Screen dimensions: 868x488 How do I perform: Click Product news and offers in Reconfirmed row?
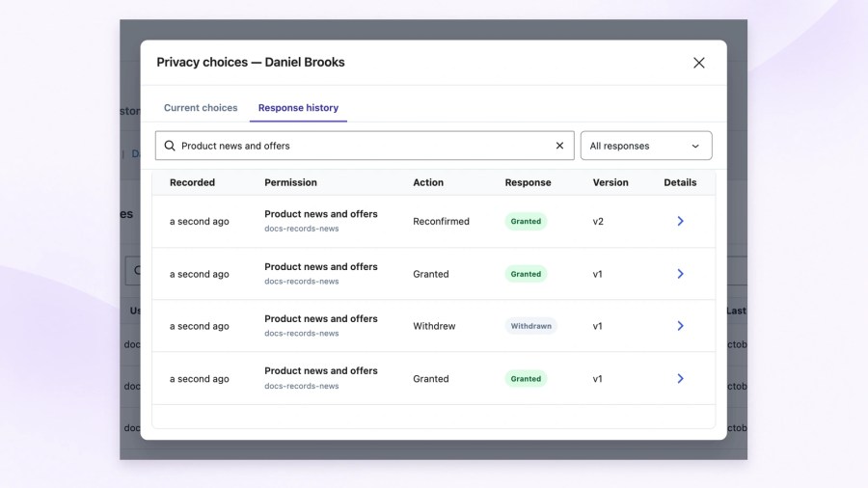320,214
